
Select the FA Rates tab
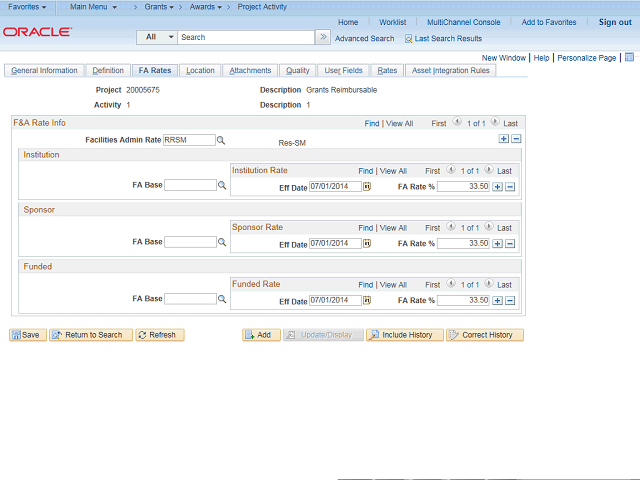click(155, 70)
